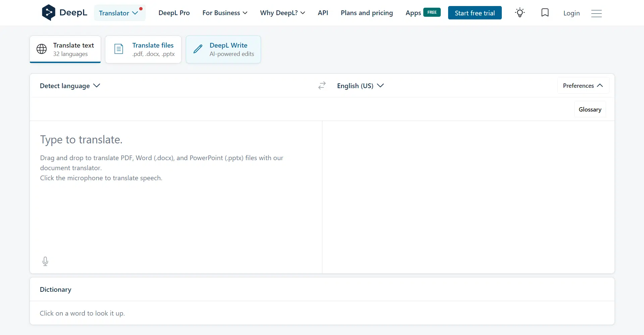The height and width of the screenshot is (335, 644).
Task: Click the Start free trial button
Action: click(x=475, y=13)
